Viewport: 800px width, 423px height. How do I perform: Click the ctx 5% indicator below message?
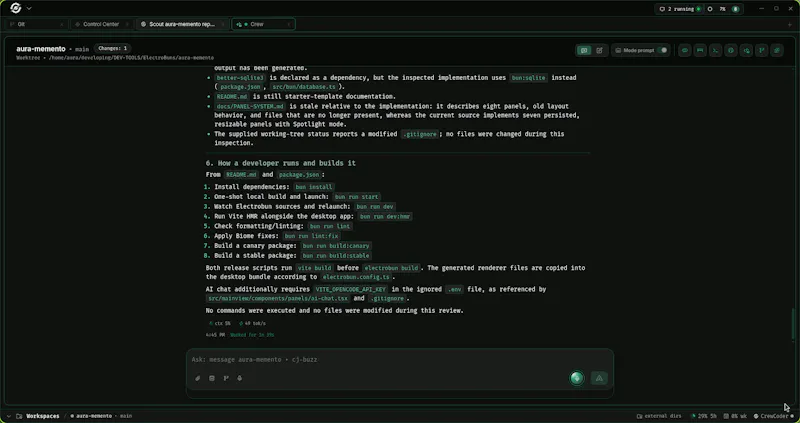(x=220, y=324)
